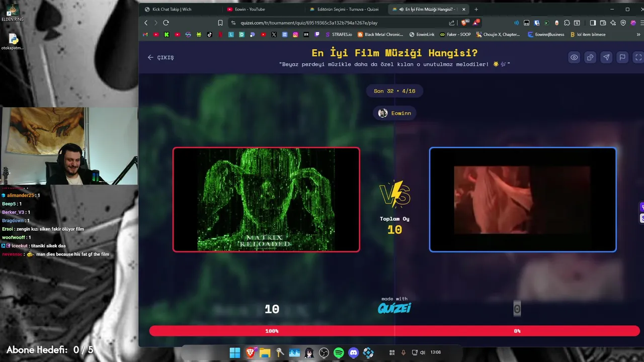Open Twitch bookmark icon
Screen dimensions: 644x362
click(x=317, y=35)
